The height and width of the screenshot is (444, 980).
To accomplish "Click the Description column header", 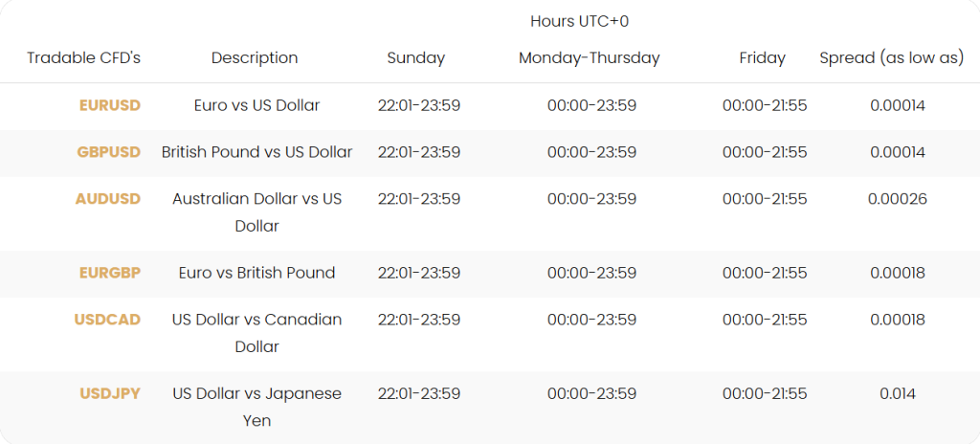I will 255,57.
